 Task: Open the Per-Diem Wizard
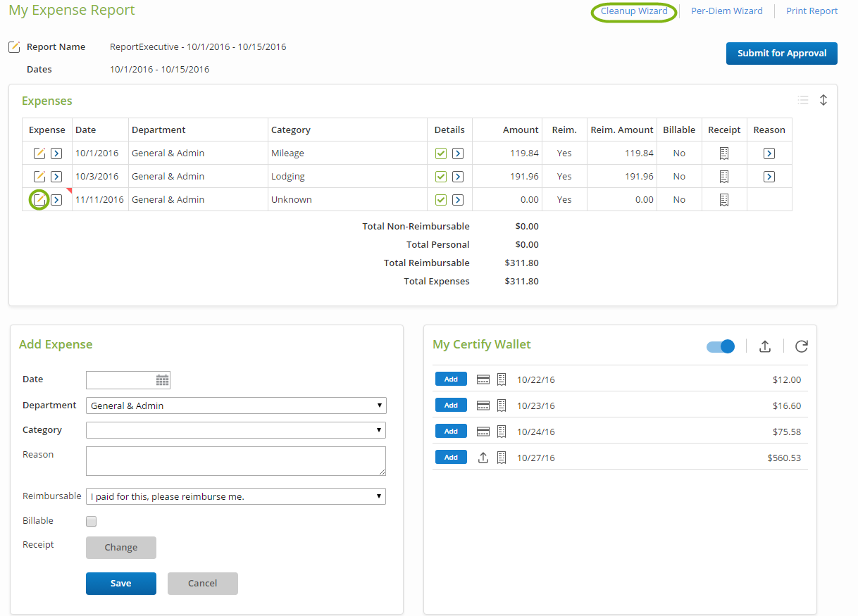click(726, 11)
